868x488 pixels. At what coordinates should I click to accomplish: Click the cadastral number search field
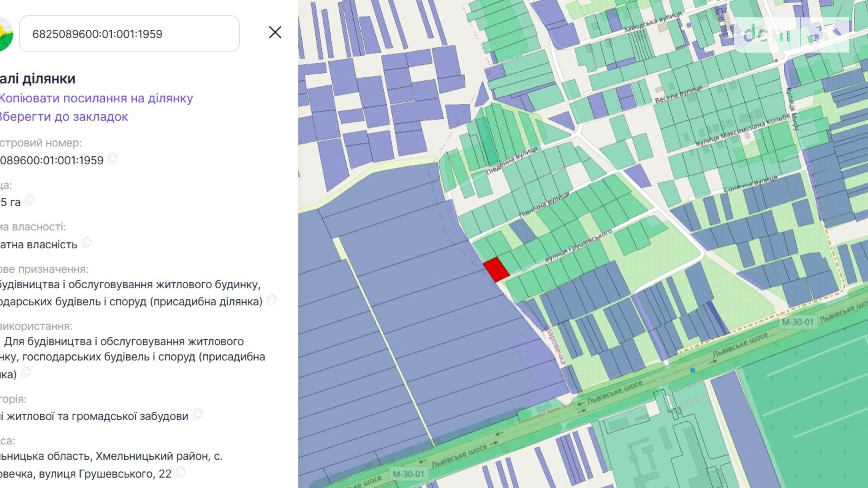click(x=129, y=34)
